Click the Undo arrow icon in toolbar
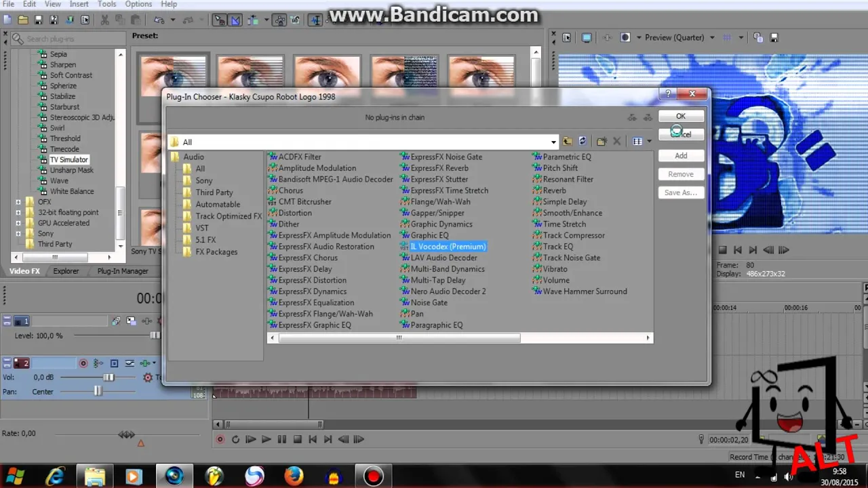 pos(159,20)
